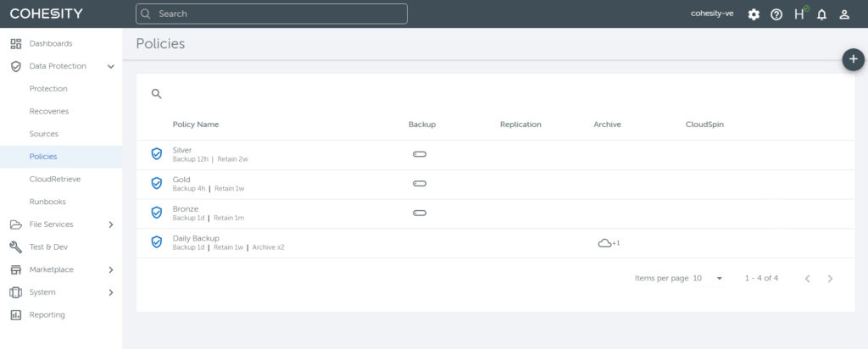Image resolution: width=868 pixels, height=349 pixels.
Task: Click the Helios H icon
Action: [x=800, y=14]
